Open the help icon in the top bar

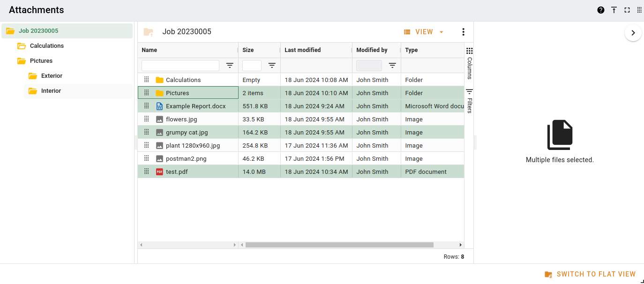pos(601,9)
